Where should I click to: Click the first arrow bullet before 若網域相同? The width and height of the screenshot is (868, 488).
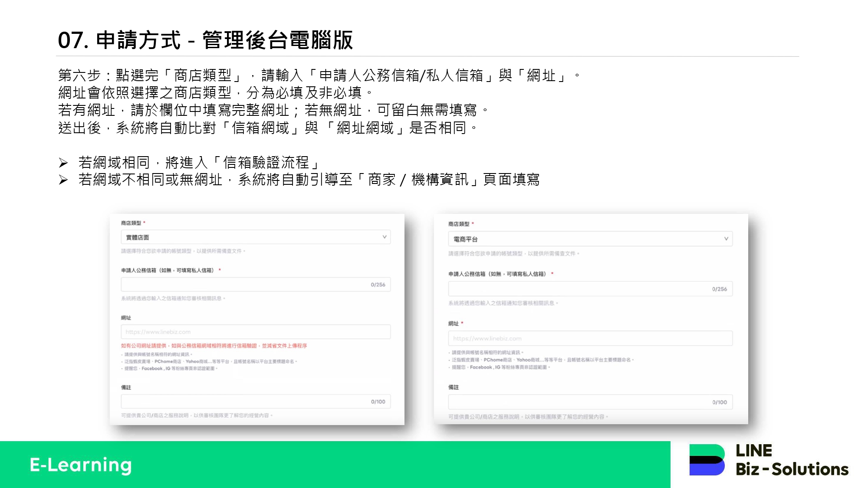pos(63,163)
